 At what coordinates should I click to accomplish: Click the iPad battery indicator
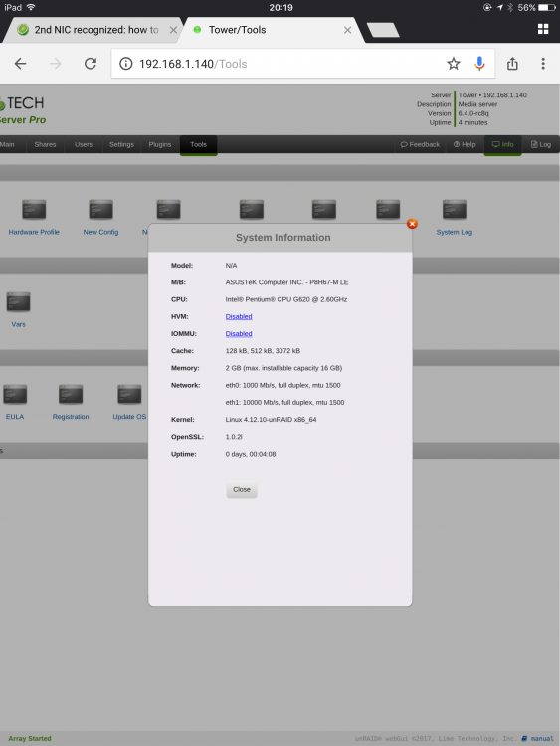click(547, 7)
